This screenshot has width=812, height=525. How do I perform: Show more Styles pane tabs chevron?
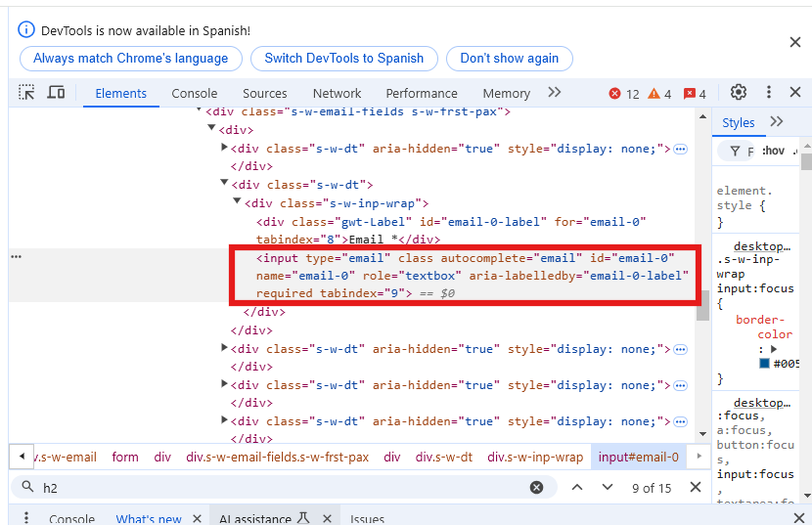point(776,121)
